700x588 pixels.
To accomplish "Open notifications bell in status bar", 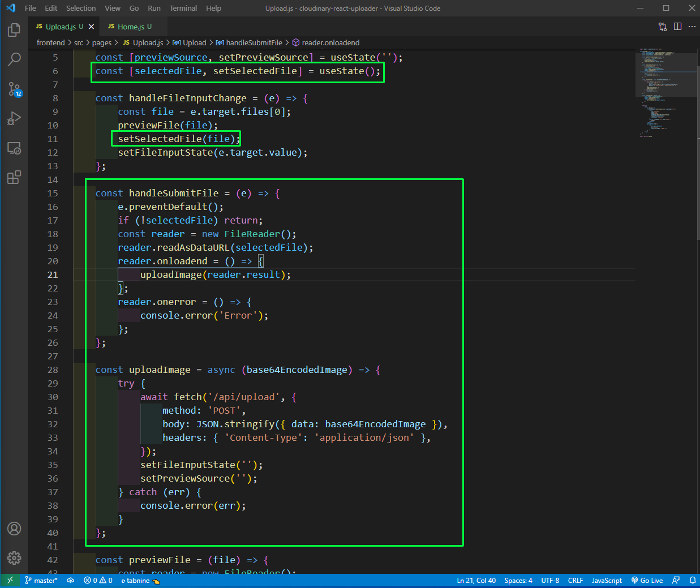I will point(692,580).
